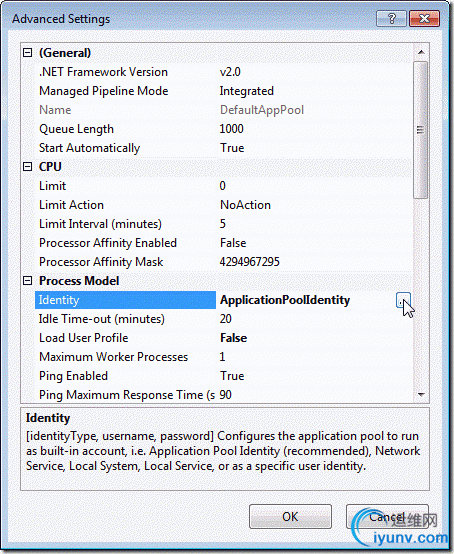The image size is (454, 554).
Task: Click the bold False value for Load User Profile
Action: point(233,338)
